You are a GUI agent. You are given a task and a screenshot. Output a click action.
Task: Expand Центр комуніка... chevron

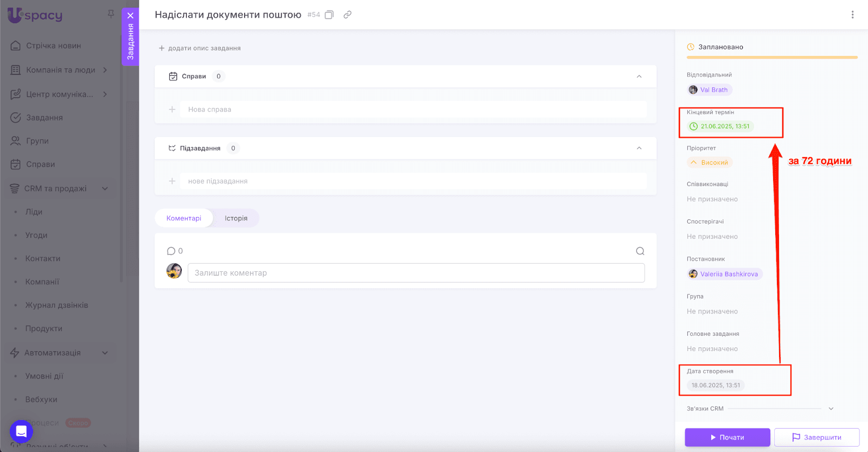[x=105, y=94]
